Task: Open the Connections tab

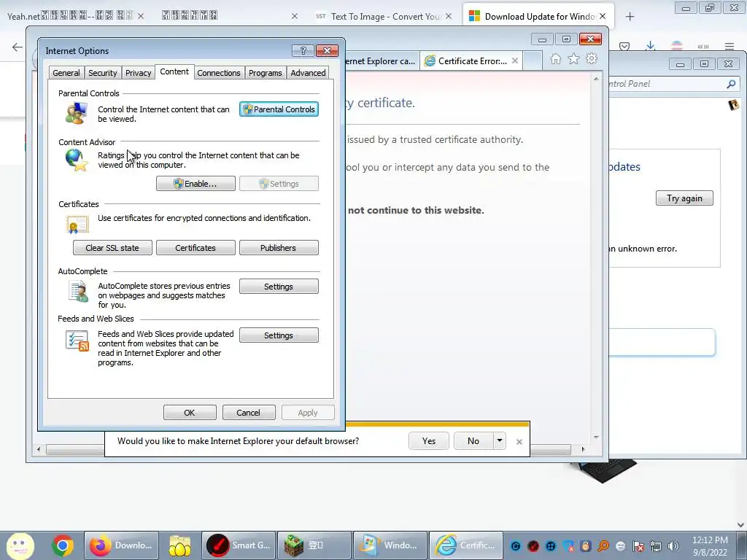Action: click(219, 73)
